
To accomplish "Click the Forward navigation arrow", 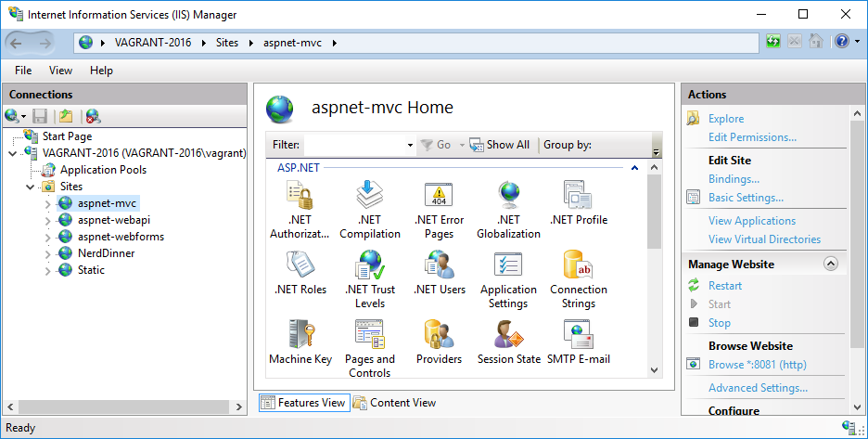I will [x=45, y=43].
